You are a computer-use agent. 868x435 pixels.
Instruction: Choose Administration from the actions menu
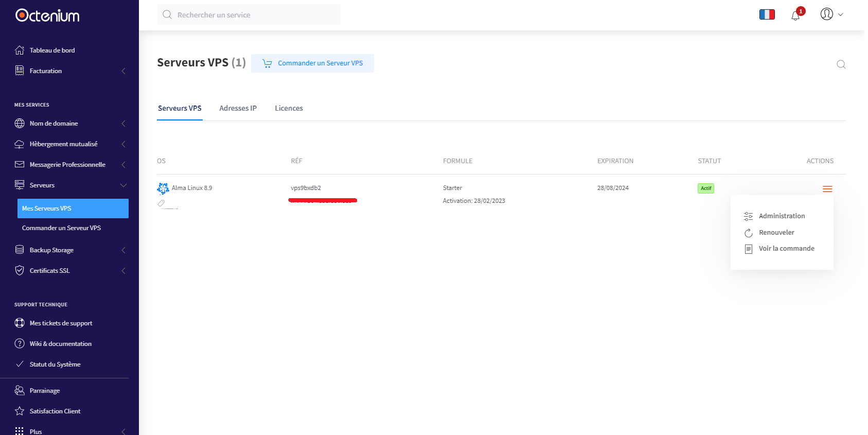tap(782, 216)
